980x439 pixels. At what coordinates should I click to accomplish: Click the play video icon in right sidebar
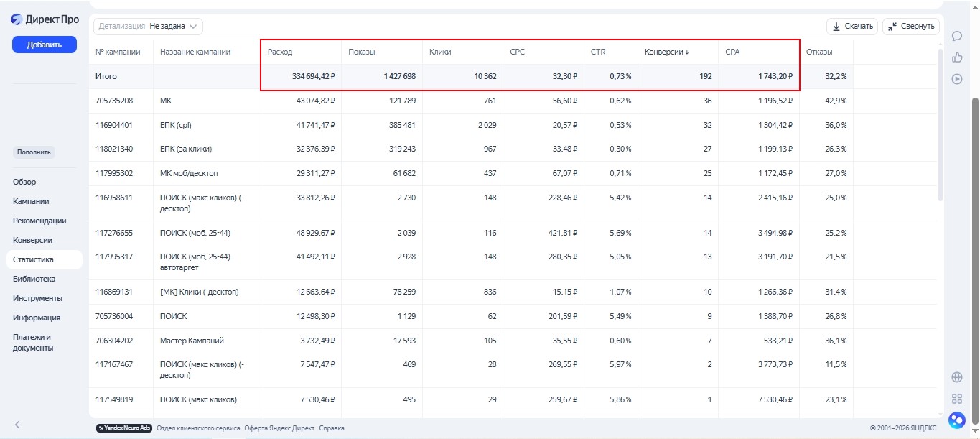956,79
